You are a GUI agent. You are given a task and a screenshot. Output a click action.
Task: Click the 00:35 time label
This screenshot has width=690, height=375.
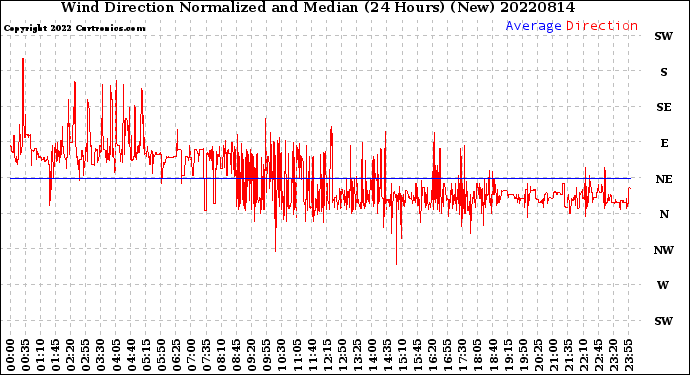pos(26,355)
